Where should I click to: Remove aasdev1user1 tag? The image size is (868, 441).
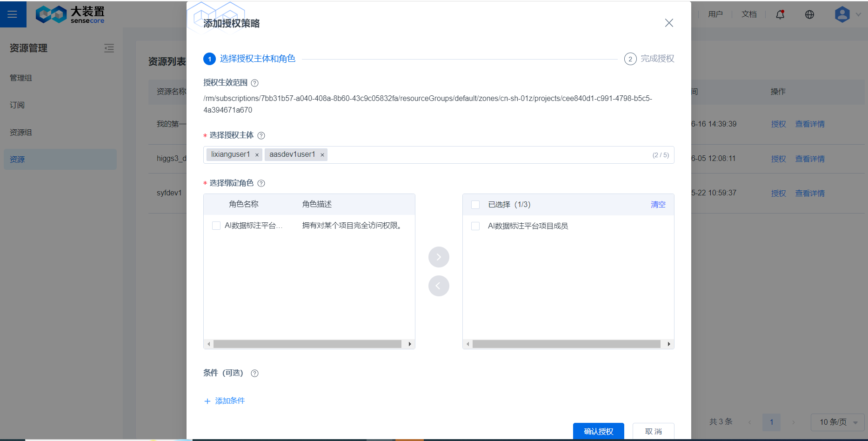pyautogui.click(x=322, y=155)
